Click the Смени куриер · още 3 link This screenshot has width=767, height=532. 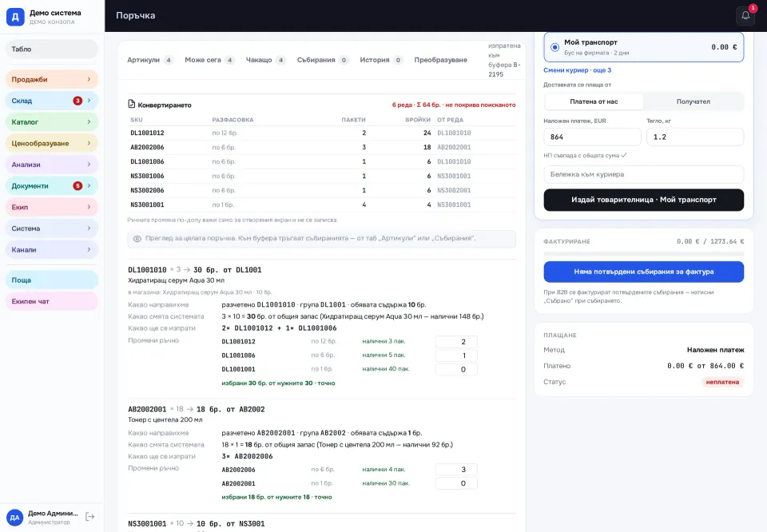(x=577, y=70)
